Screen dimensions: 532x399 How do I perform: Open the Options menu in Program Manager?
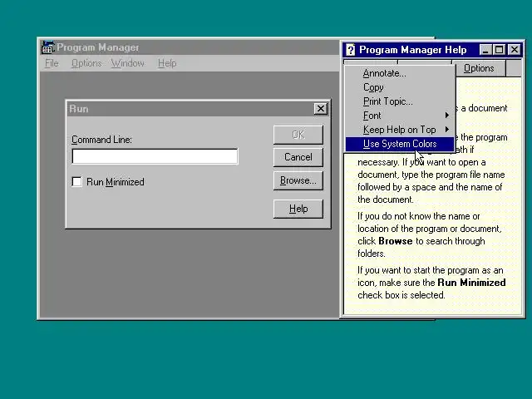(x=86, y=63)
